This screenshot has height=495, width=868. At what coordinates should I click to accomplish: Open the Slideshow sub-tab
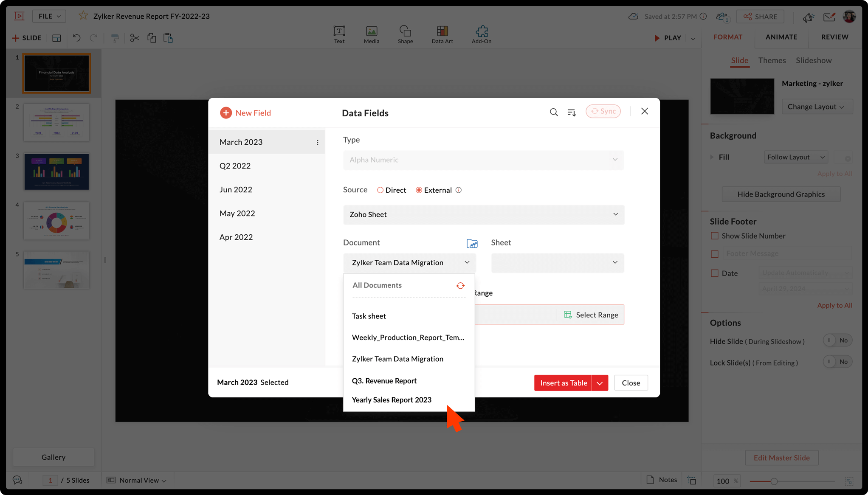pos(814,60)
